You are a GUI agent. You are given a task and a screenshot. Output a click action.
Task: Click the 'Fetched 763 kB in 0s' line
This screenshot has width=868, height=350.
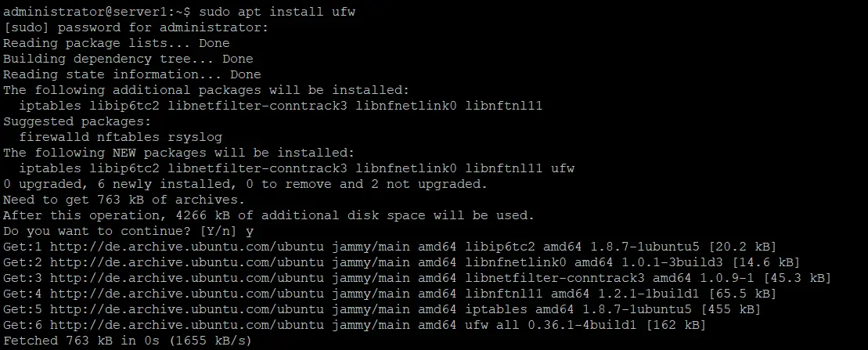[x=128, y=341]
